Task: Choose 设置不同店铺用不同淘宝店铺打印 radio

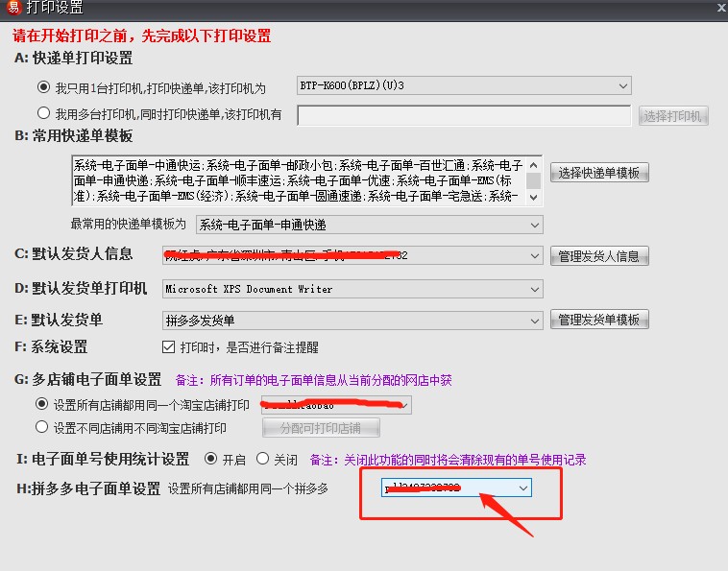Action: 41,427
